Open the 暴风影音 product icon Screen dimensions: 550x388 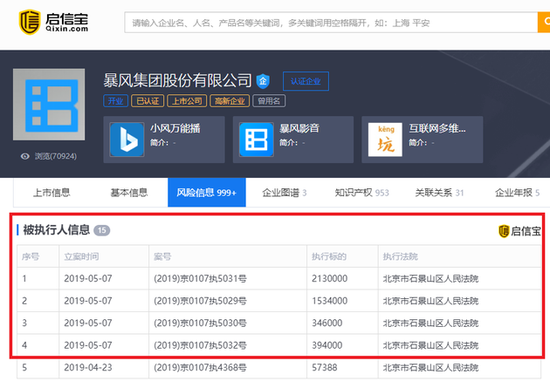(x=256, y=139)
